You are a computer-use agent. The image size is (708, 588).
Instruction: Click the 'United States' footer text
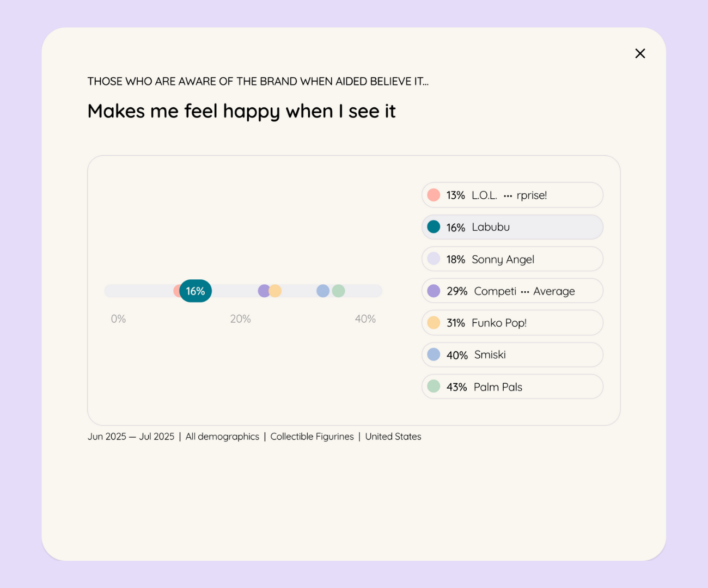click(x=393, y=437)
